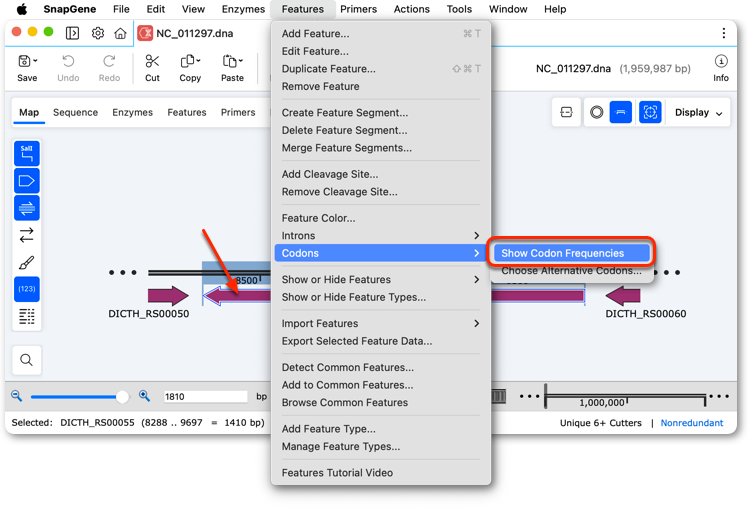
Task: Switch to linear map view
Action: pyautogui.click(x=621, y=112)
